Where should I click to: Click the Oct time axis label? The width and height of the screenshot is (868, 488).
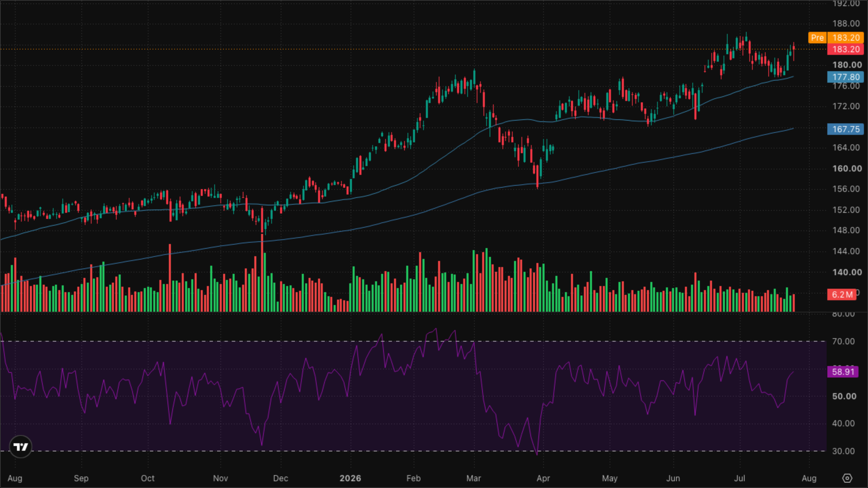(147, 478)
